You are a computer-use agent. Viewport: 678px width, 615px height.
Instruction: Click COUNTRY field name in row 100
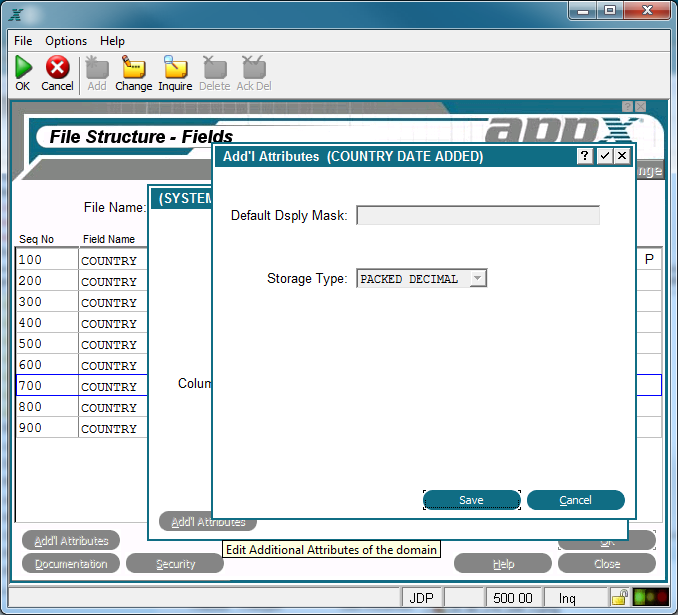109,261
